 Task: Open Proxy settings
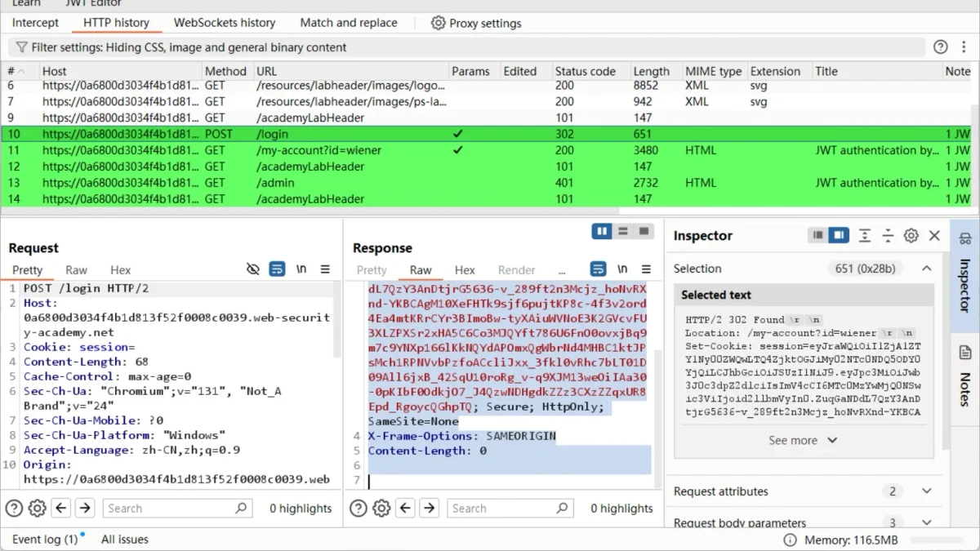(476, 23)
